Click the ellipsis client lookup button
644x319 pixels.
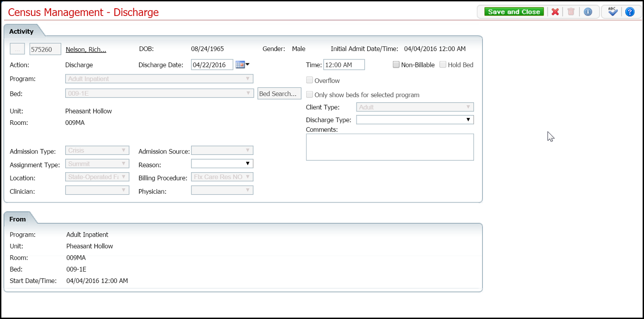[17, 49]
